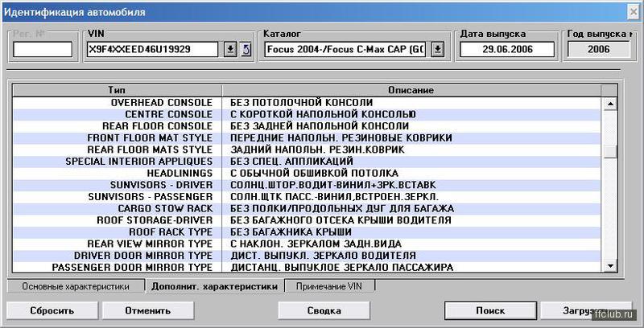The image size is (644, 328).
Task: Click the Рег. № input field
Action: tap(43, 50)
